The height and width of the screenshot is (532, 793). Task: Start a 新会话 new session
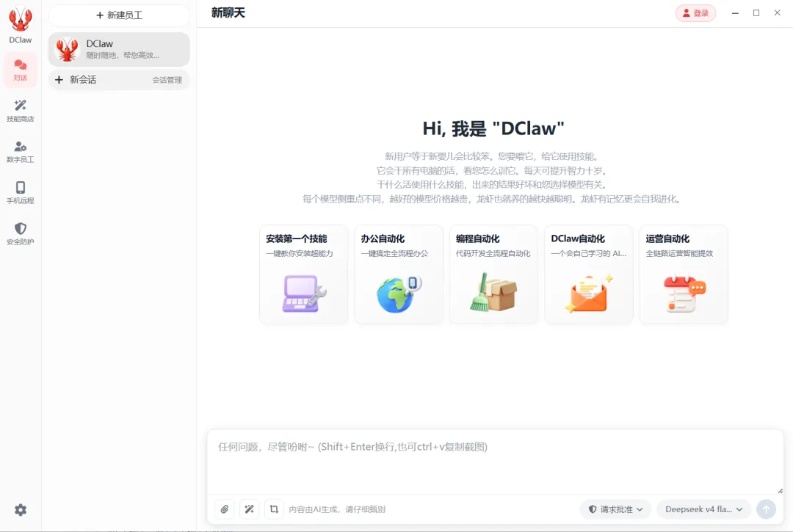tap(83, 79)
